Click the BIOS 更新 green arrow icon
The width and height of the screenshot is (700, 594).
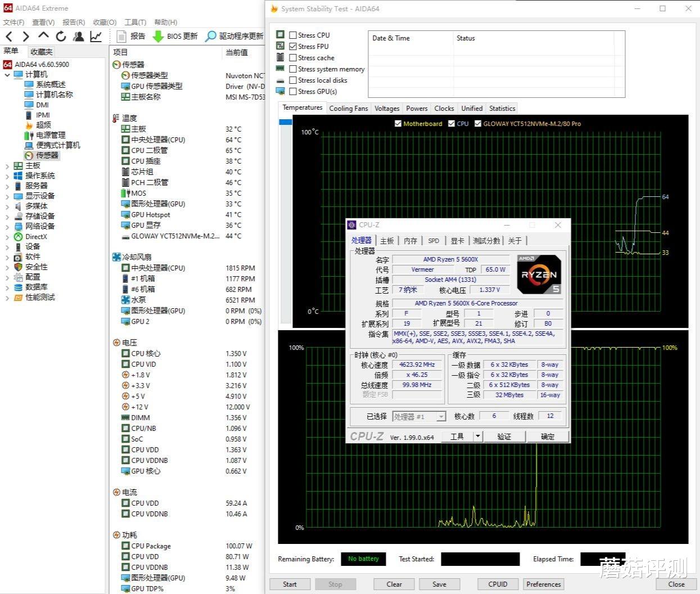pos(158,37)
